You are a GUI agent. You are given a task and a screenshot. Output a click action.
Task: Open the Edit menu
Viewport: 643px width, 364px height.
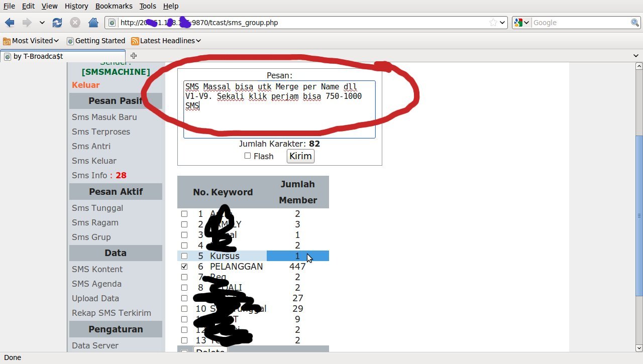[x=28, y=6]
